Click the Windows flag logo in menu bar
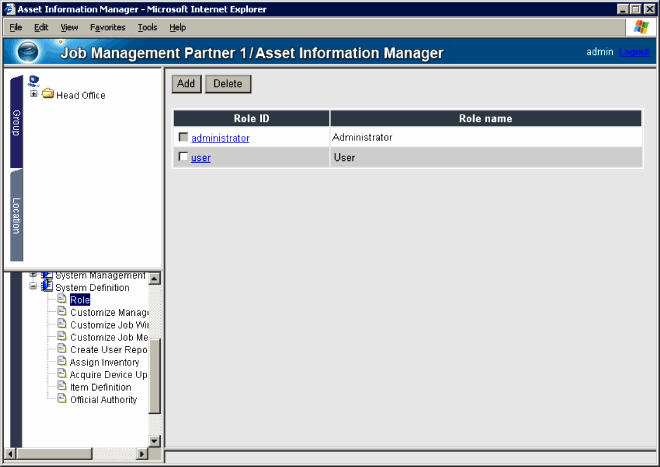Image resolution: width=660 pixels, height=467 pixels. (x=641, y=27)
